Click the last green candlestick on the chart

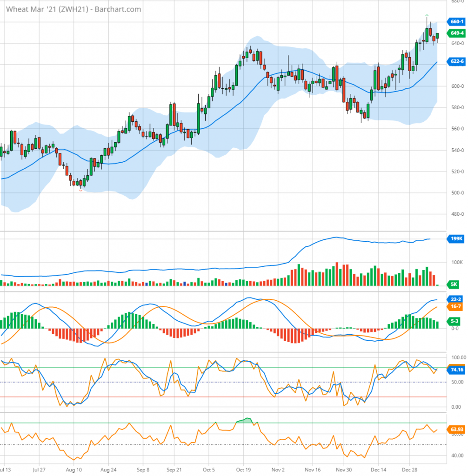click(x=437, y=36)
